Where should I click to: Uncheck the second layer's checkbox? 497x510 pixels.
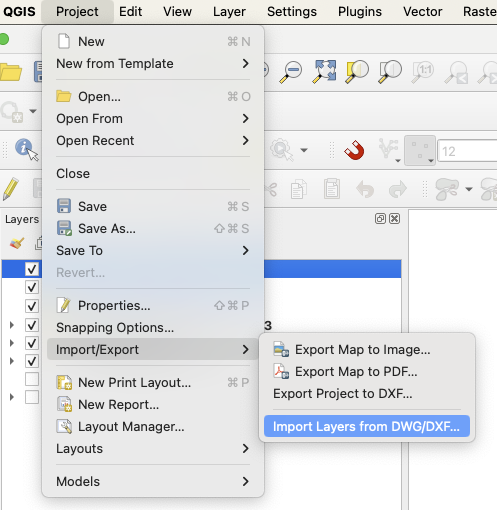tap(32, 287)
